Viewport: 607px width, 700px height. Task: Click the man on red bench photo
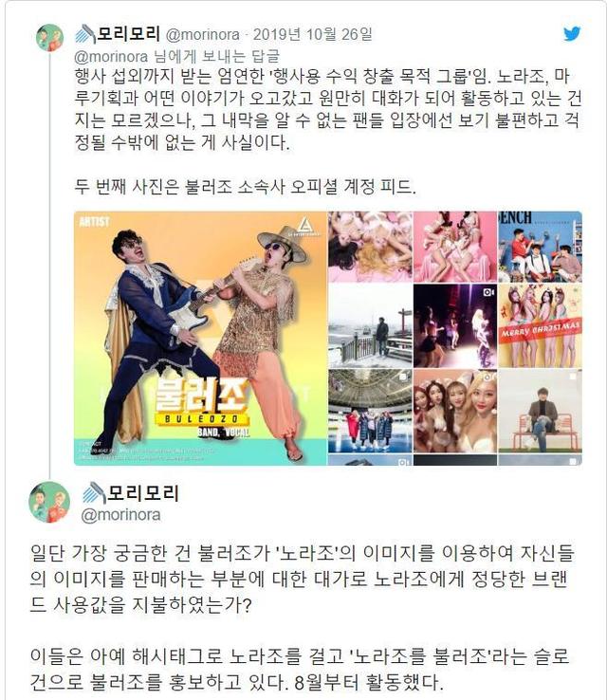pos(540,411)
